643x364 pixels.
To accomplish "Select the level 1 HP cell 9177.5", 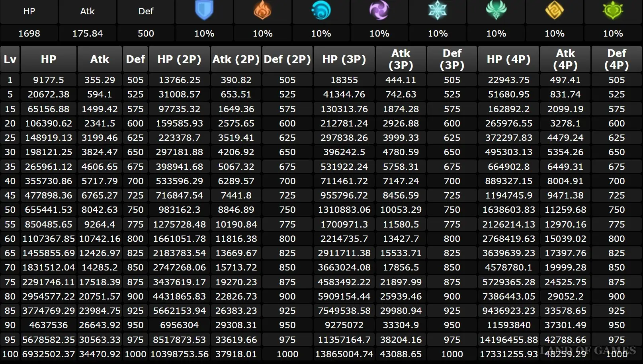I will [x=48, y=80].
